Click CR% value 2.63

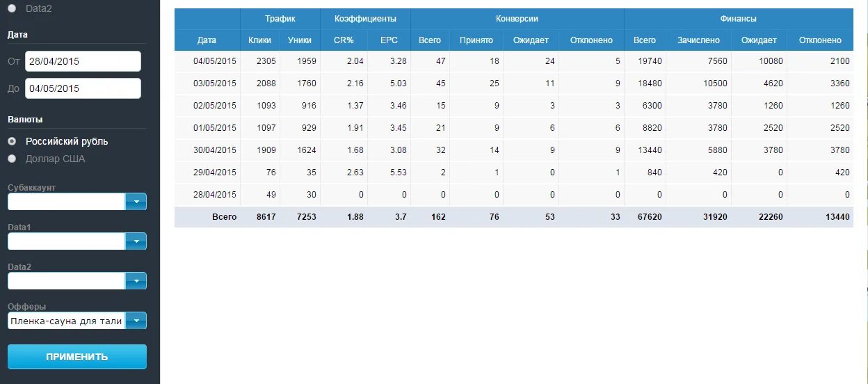[355, 173]
